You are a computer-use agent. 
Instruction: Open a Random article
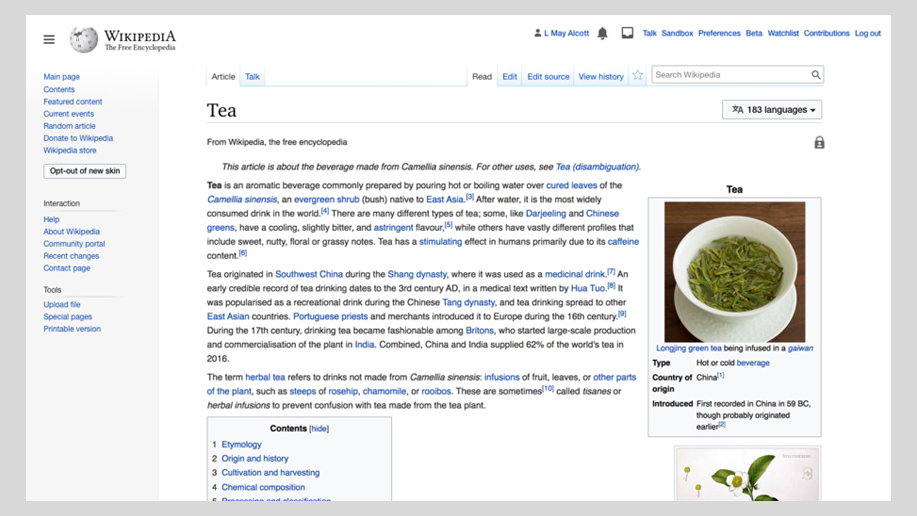69,126
